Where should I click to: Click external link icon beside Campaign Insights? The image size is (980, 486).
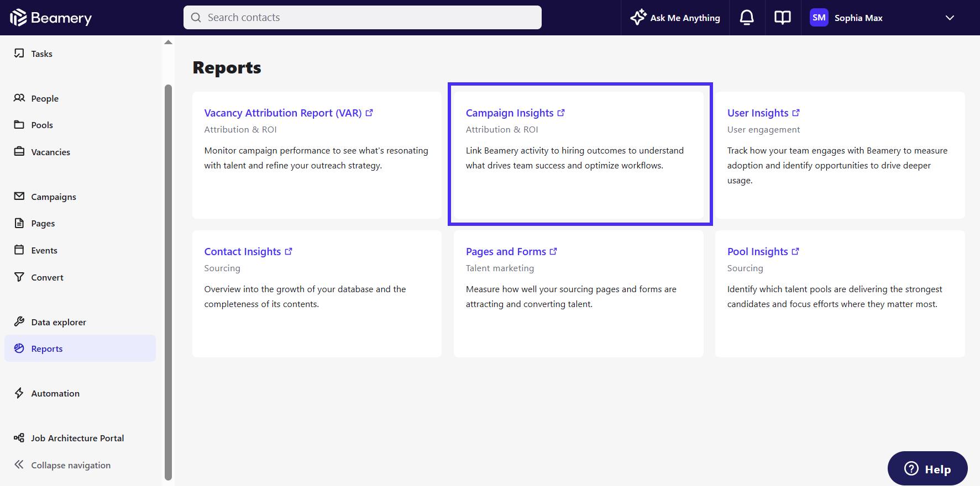(561, 113)
